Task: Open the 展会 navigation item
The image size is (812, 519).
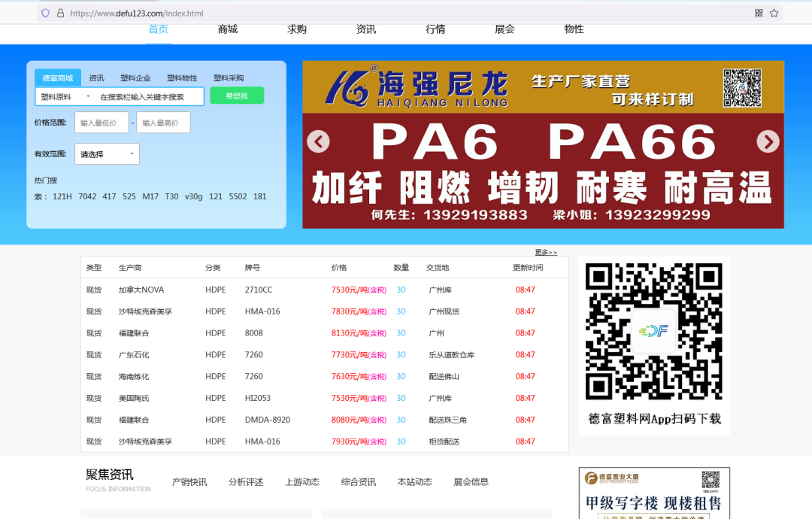Action: (x=505, y=29)
